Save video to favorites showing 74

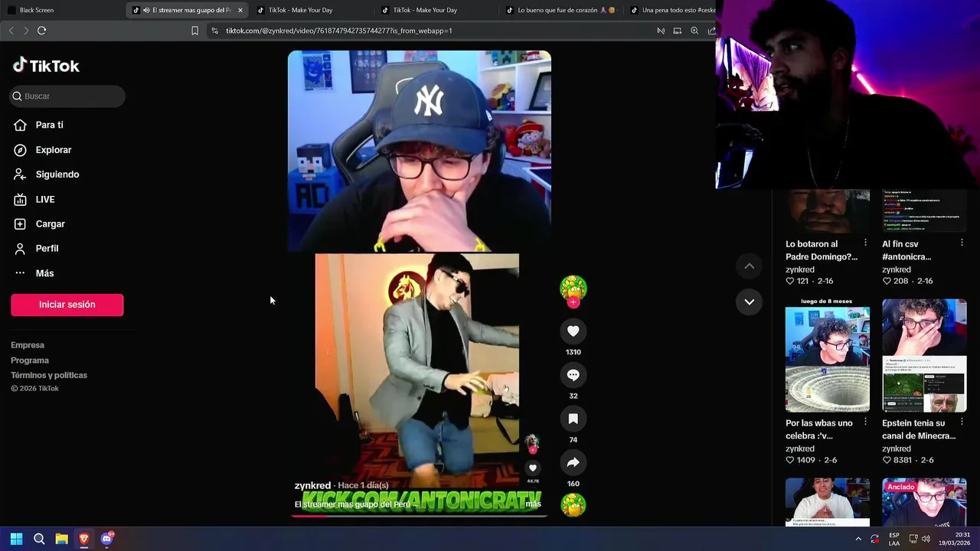click(x=573, y=419)
